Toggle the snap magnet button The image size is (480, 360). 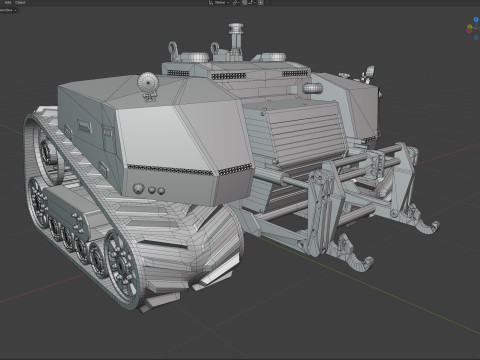point(244,3)
